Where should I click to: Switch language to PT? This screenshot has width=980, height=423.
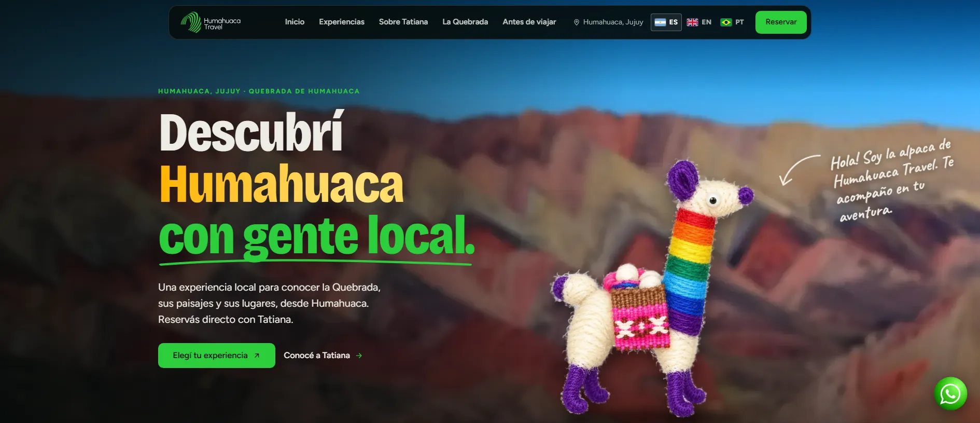click(732, 22)
